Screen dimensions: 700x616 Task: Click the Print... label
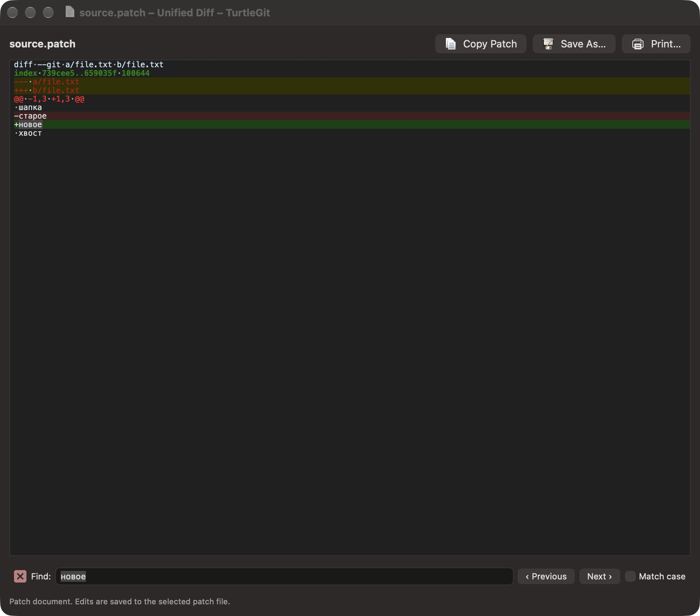666,44
